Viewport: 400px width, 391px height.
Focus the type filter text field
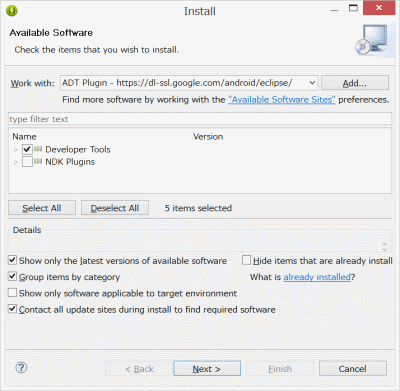click(x=200, y=119)
